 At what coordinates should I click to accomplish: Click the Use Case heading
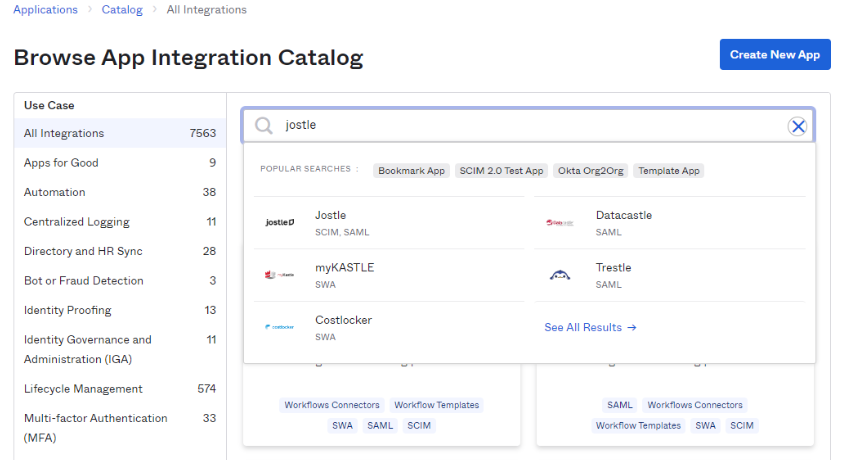click(x=49, y=105)
